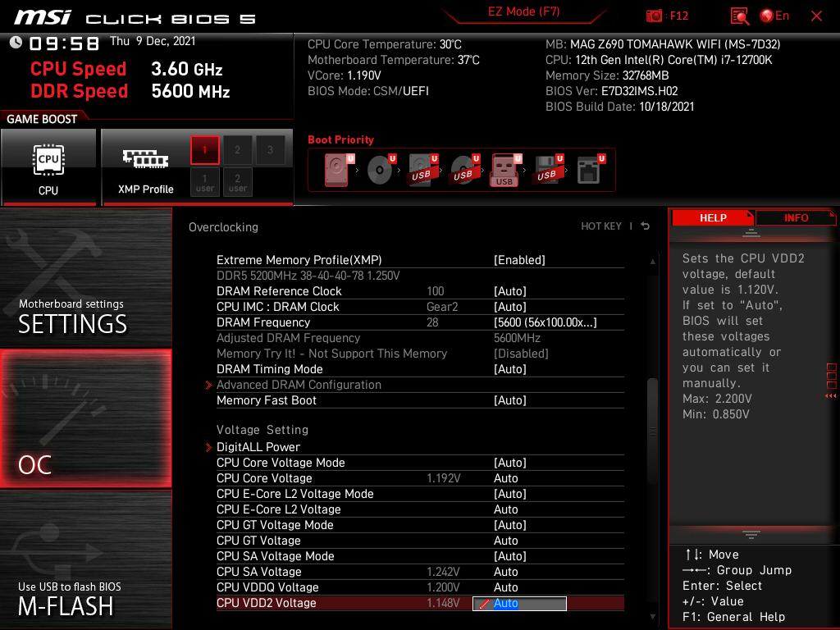This screenshot has height=630, width=840.
Task: Switch to the INFO tab
Action: click(796, 218)
